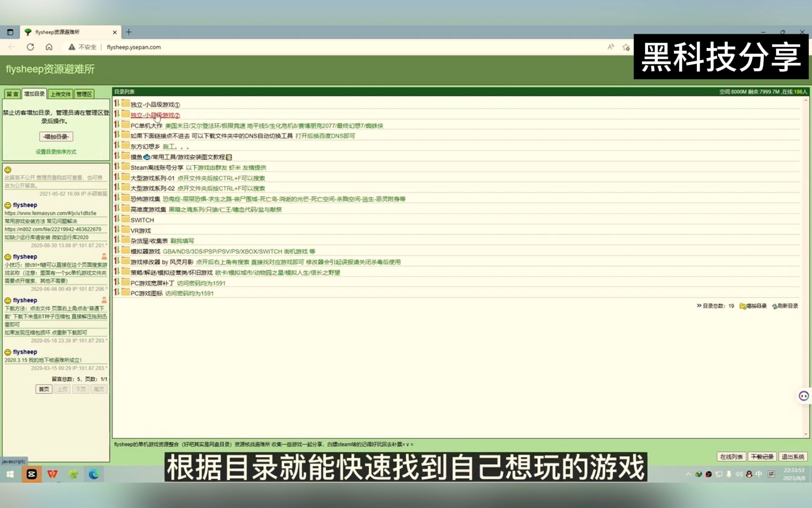Click the read aloud icon in the address bar
The image size is (812, 508).
pyautogui.click(x=610, y=47)
